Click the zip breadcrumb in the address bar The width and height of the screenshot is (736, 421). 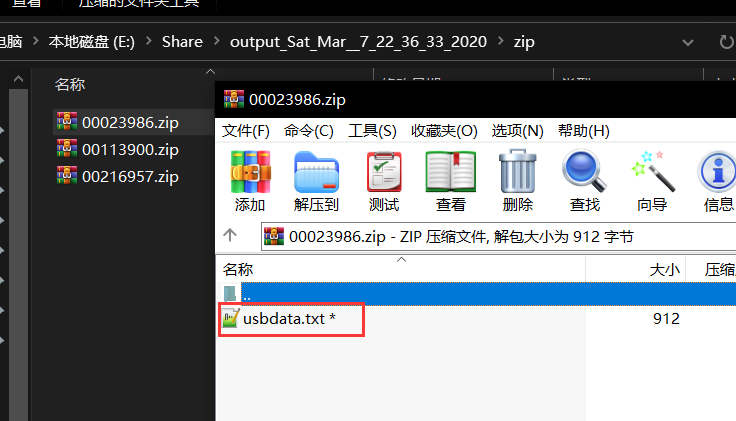tap(524, 42)
